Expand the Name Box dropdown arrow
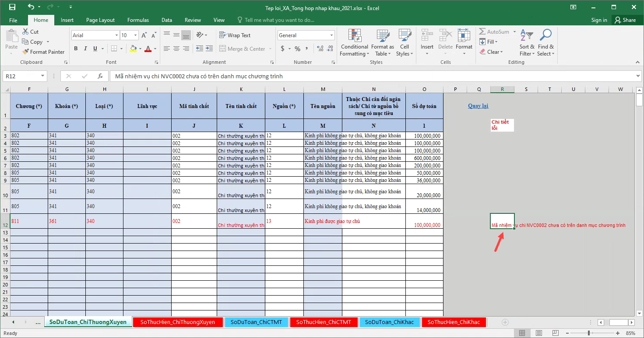Image resolution: width=644 pixels, height=338 pixels. [x=42, y=76]
